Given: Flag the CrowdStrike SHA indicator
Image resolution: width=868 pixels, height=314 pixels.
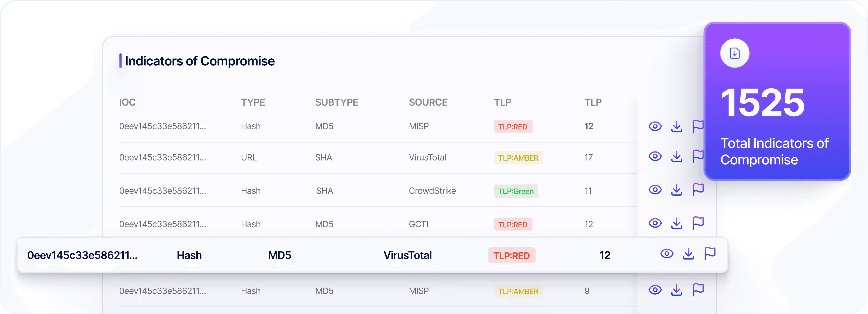Looking at the screenshot, I should [698, 190].
